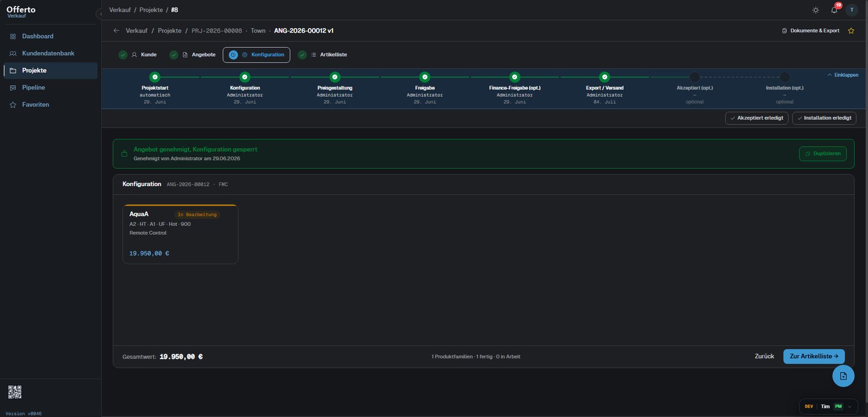The image size is (868, 417).
Task: Click Version v0046 text
Action: click(23, 414)
